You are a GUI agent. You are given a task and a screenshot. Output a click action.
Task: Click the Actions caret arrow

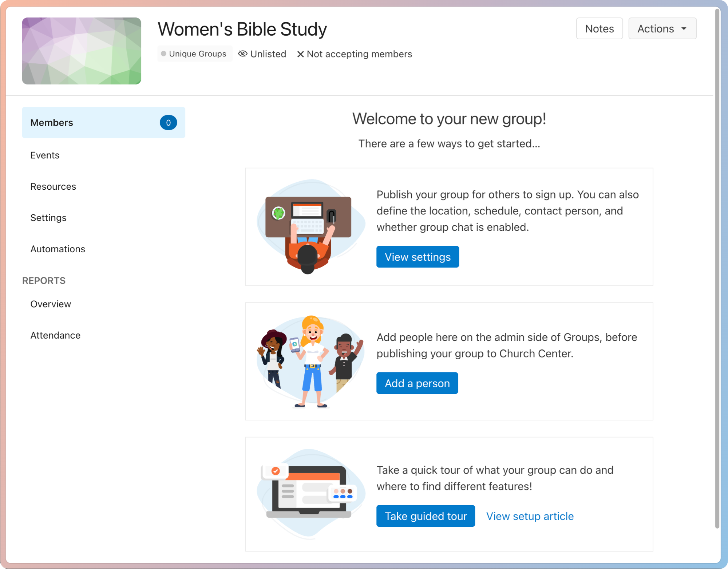tap(684, 28)
